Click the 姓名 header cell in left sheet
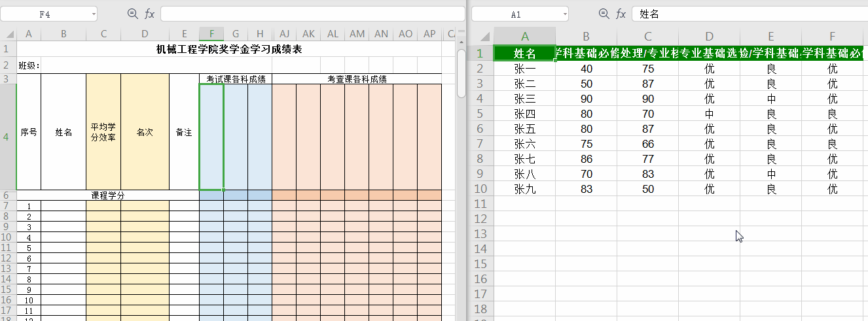Image resolution: width=868 pixels, height=321 pixels. [63, 132]
